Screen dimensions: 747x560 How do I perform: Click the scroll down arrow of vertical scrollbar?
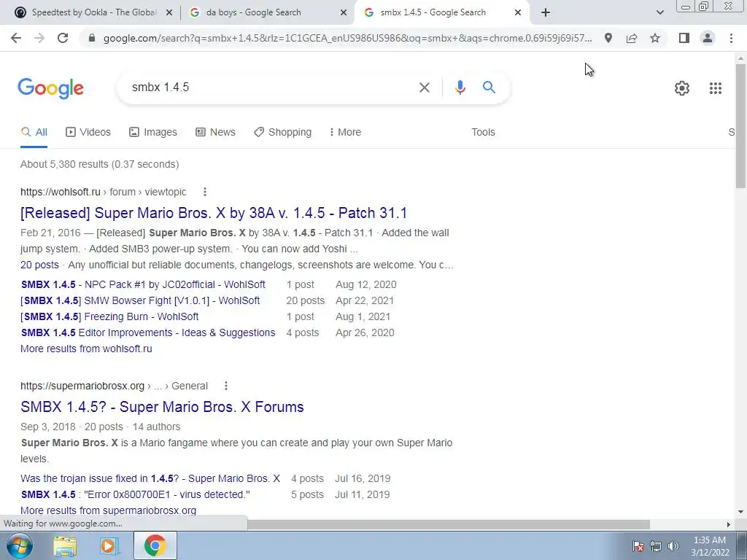tap(740, 512)
